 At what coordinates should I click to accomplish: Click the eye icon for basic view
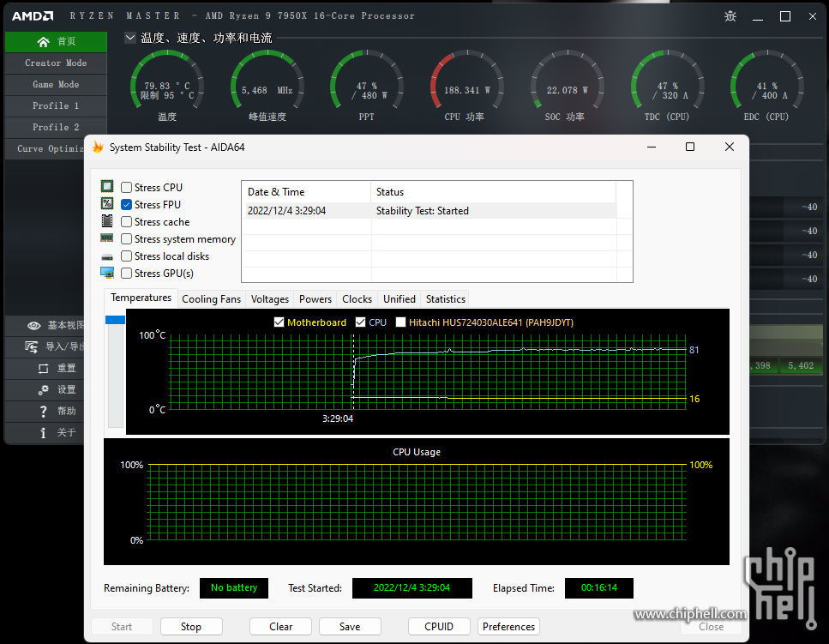(x=33, y=326)
